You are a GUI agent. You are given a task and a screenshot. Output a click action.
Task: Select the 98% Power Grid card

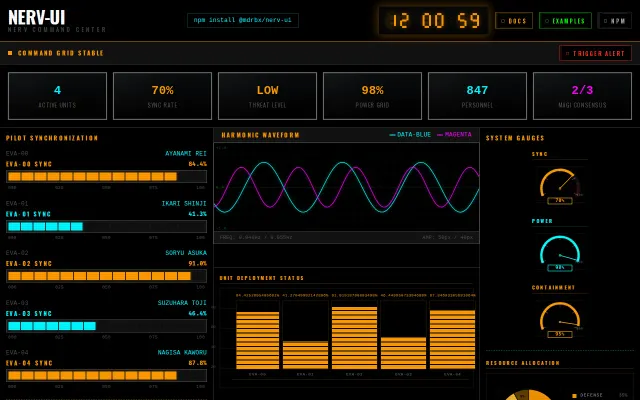372,96
